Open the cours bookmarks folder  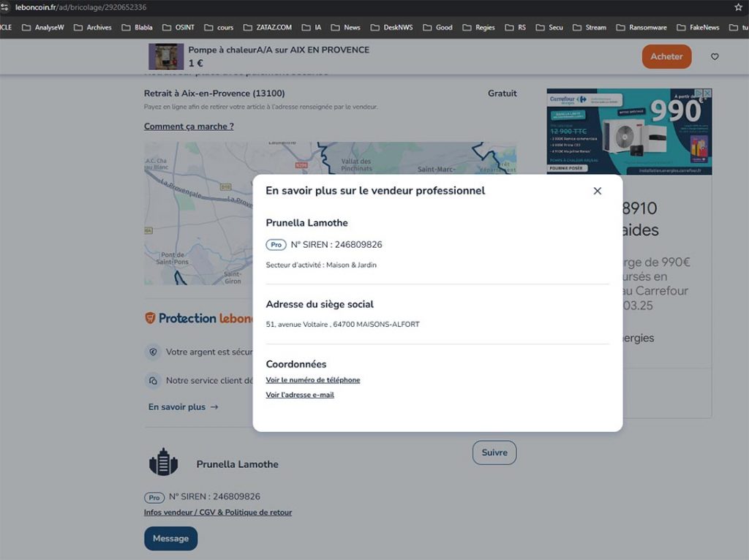click(x=219, y=28)
